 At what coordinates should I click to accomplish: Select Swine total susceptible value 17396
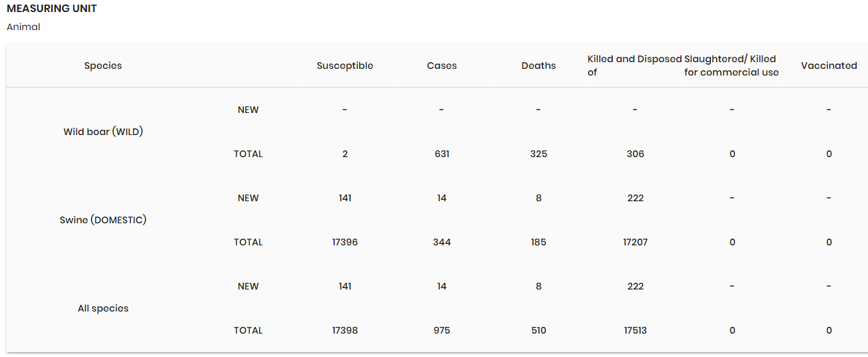[345, 242]
